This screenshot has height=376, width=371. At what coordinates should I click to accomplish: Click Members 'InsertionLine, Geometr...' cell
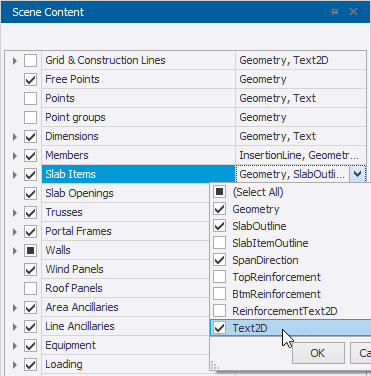click(x=301, y=155)
